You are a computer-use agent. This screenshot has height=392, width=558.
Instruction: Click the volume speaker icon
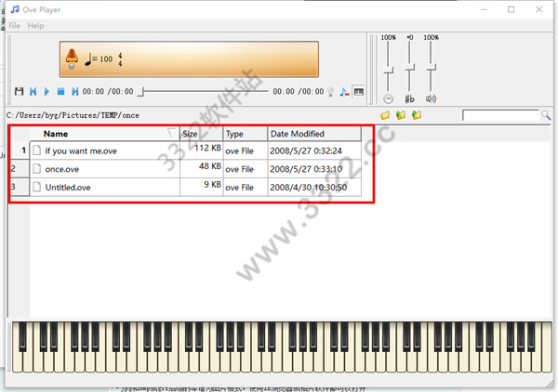click(x=431, y=98)
